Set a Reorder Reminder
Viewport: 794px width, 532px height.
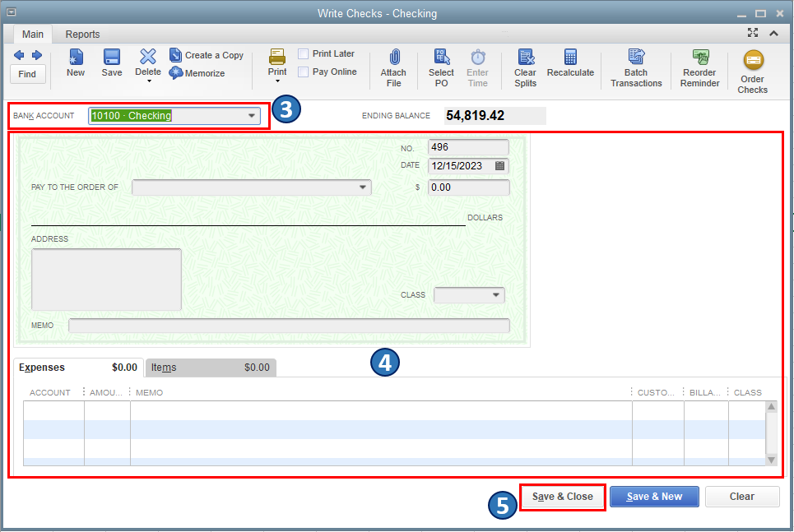click(699, 68)
